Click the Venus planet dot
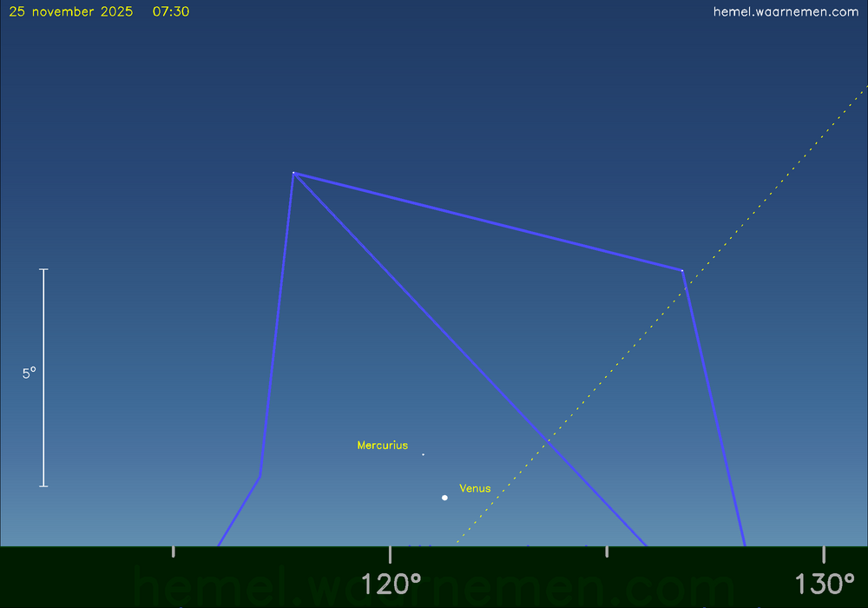Image resolution: width=868 pixels, height=608 pixels. (444, 498)
